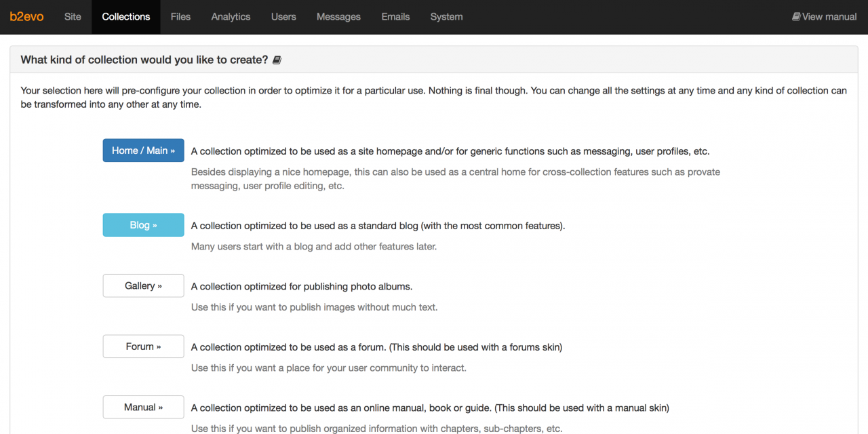Viewport: 868px width, 434px height.
Task: Click the b2evo logo
Action: click(26, 17)
